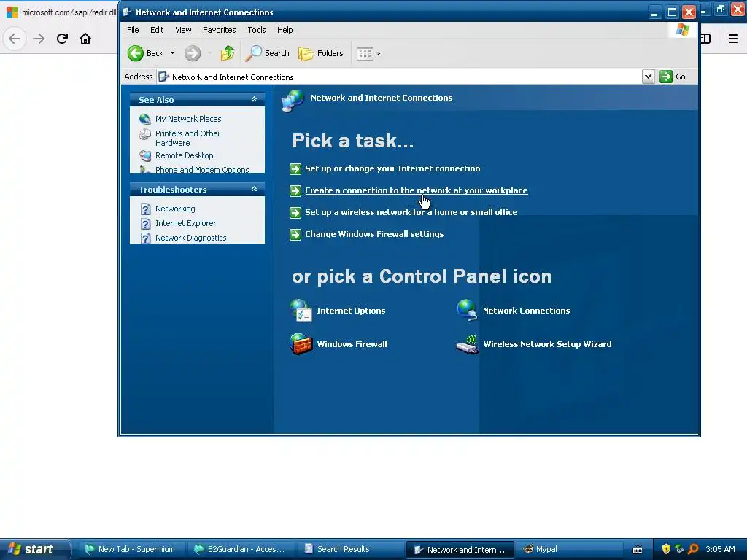Click the green Back arrow icon
The height and width of the screenshot is (560, 747).
pos(135,53)
